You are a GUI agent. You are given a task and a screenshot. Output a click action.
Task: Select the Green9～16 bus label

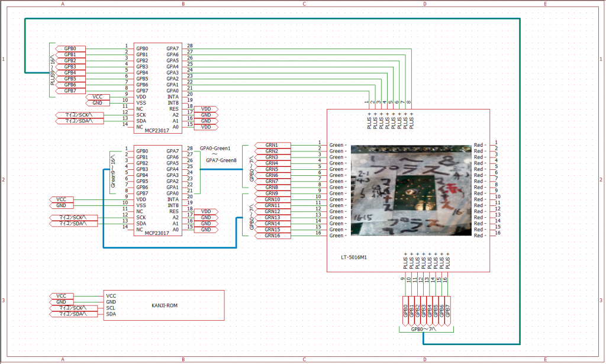(x=113, y=172)
